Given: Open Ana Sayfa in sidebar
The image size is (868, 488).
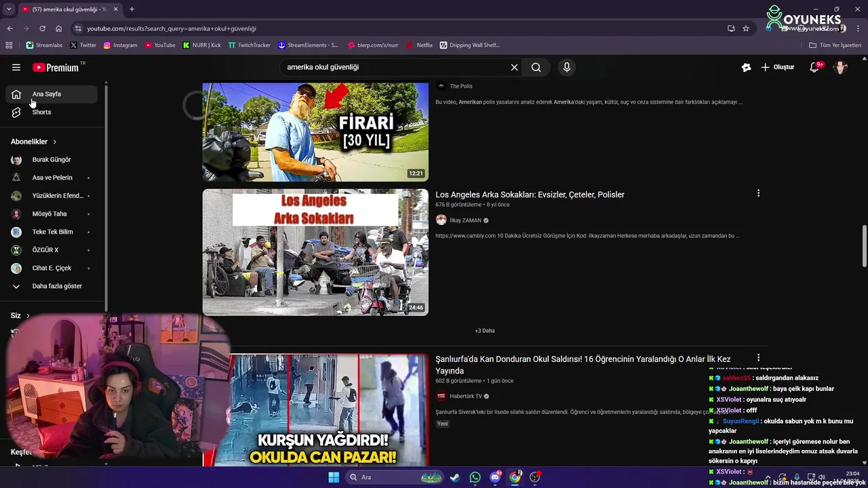Looking at the screenshot, I should 52,94.
